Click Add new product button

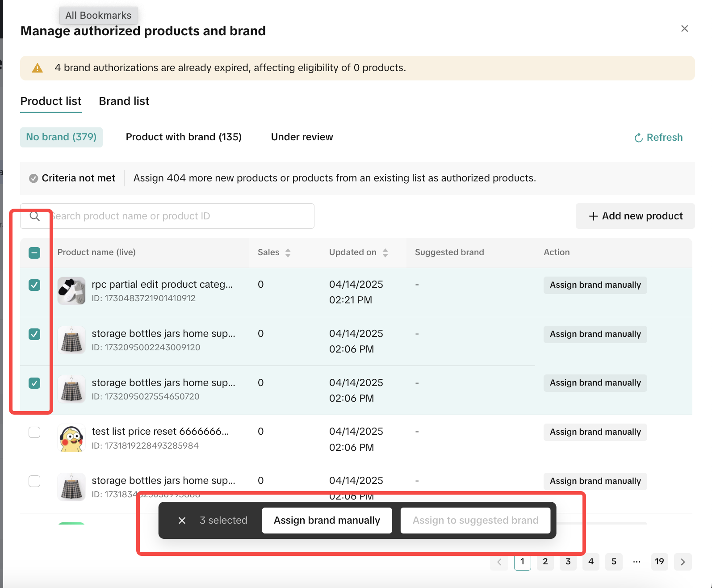point(635,216)
